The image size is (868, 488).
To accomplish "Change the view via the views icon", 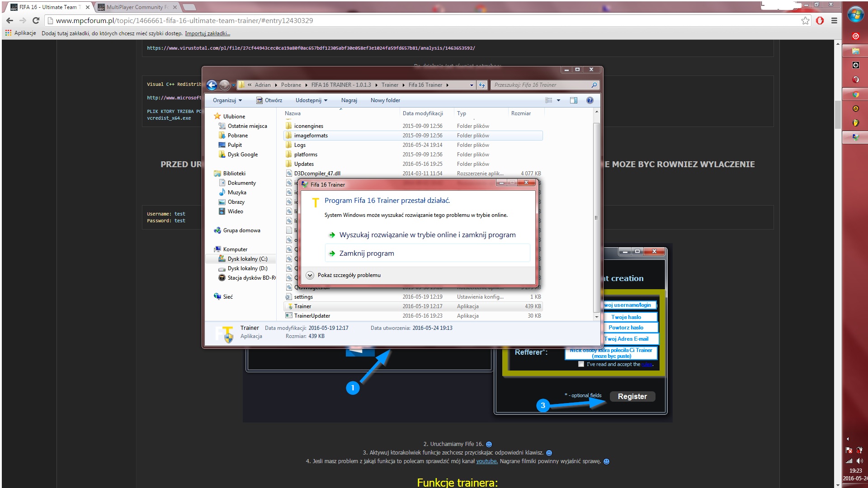I will coord(549,100).
